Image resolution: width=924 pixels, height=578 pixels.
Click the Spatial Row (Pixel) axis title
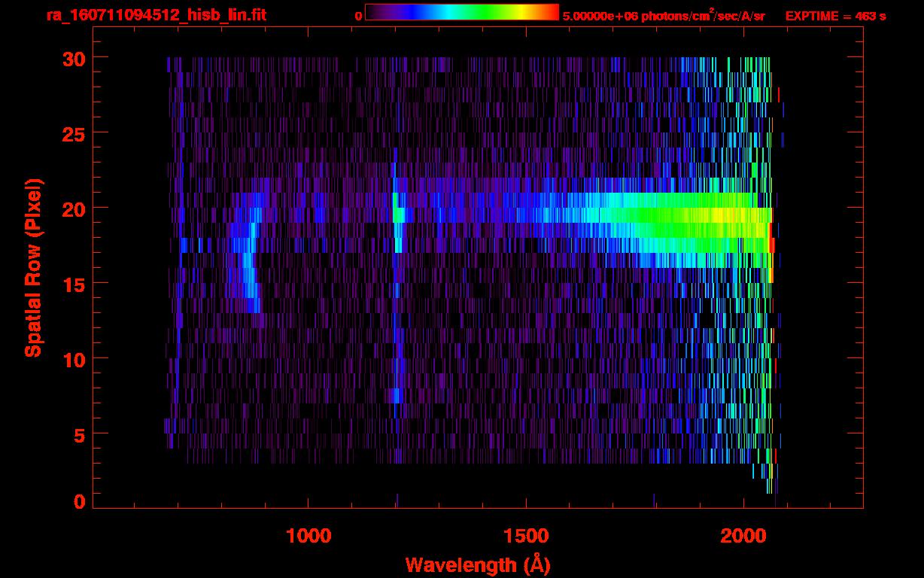tap(34, 267)
